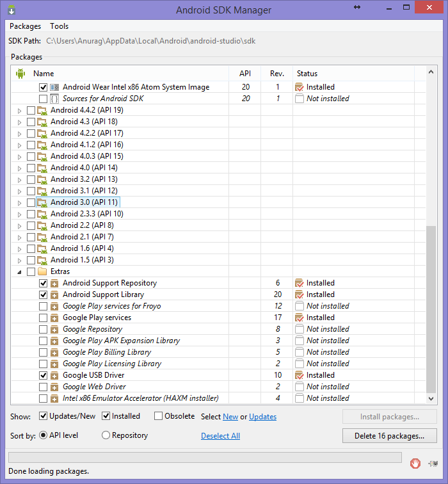Expand the Android 4.1.2 (API 16) node
The height and width of the screenshot is (484, 448).
pyautogui.click(x=19, y=145)
